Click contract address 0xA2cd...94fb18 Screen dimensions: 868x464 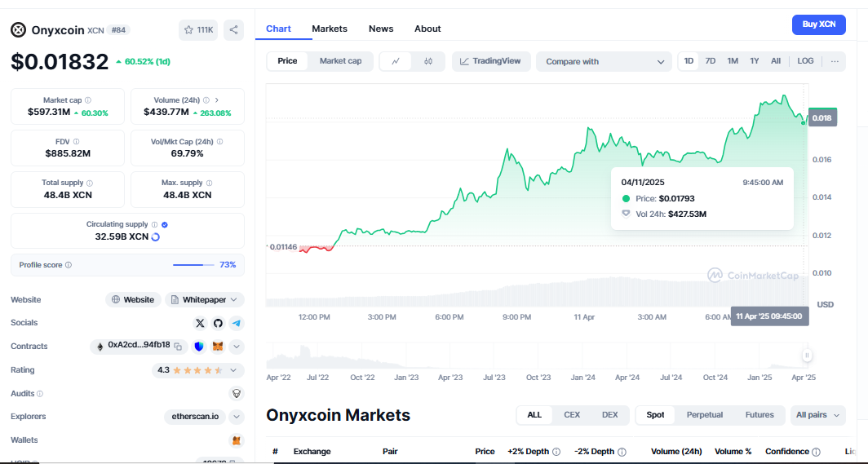[139, 345]
